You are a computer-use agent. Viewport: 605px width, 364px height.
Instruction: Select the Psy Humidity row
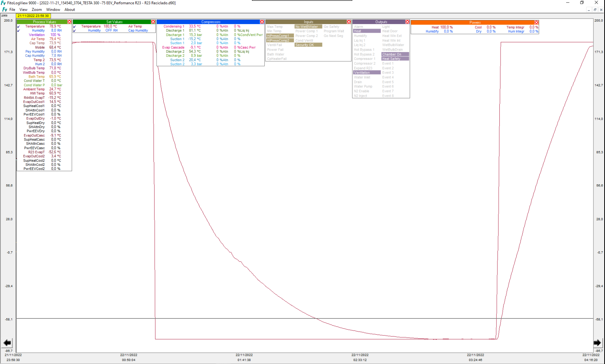[x=44, y=52]
